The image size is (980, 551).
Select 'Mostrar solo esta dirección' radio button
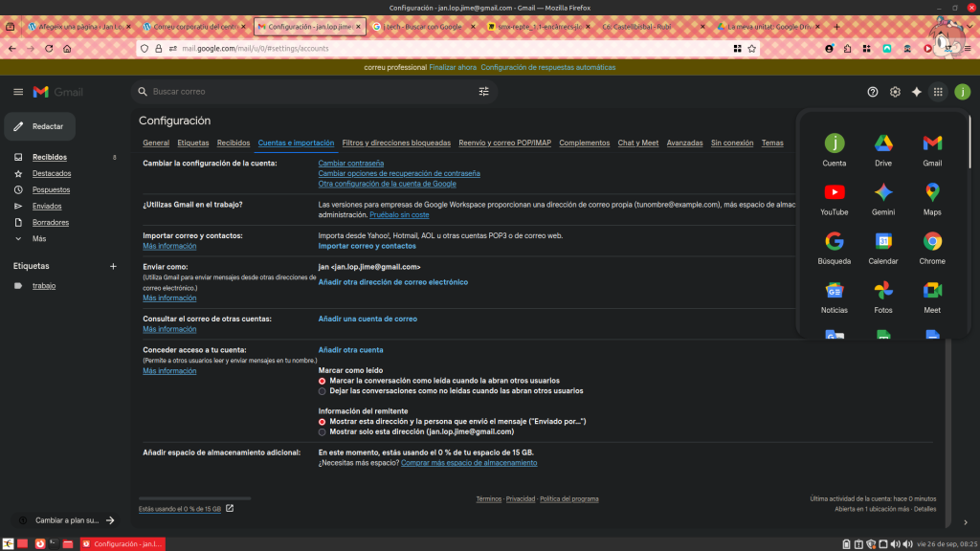322,432
